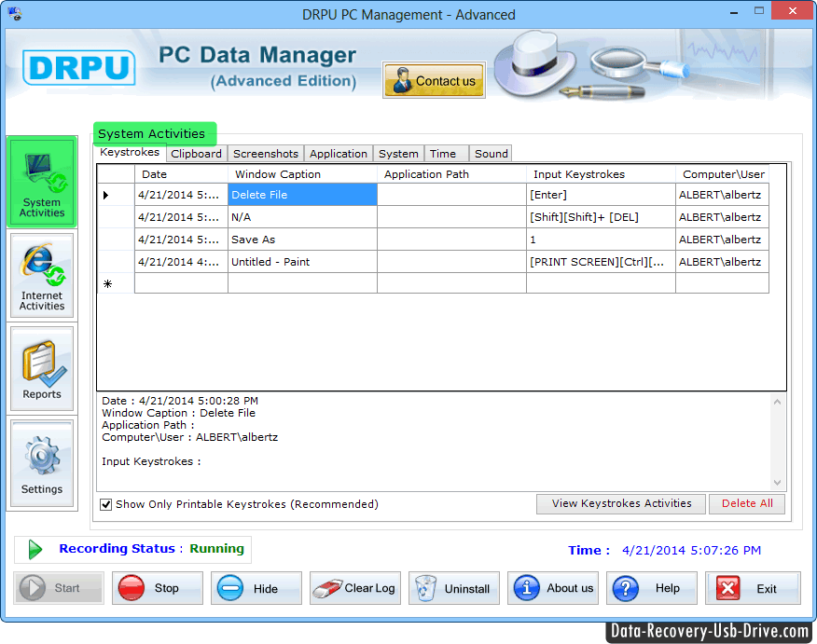Click the Computer\User column header

[x=722, y=174]
